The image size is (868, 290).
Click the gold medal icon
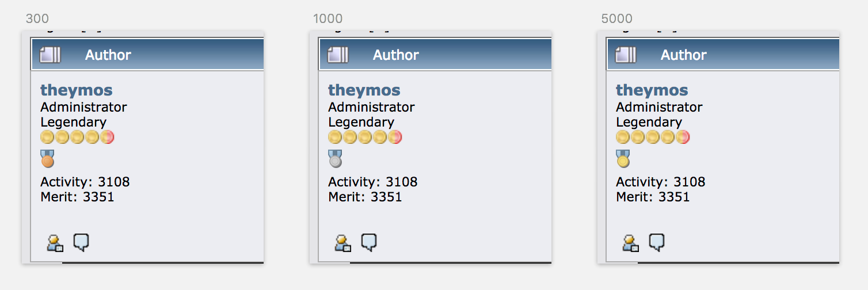point(623,158)
